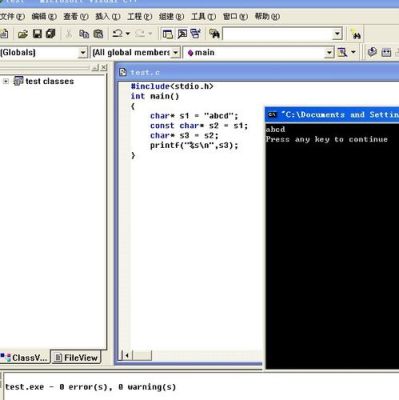
Task: Open the 工具 (Tools) menu
Action: pos(203,16)
